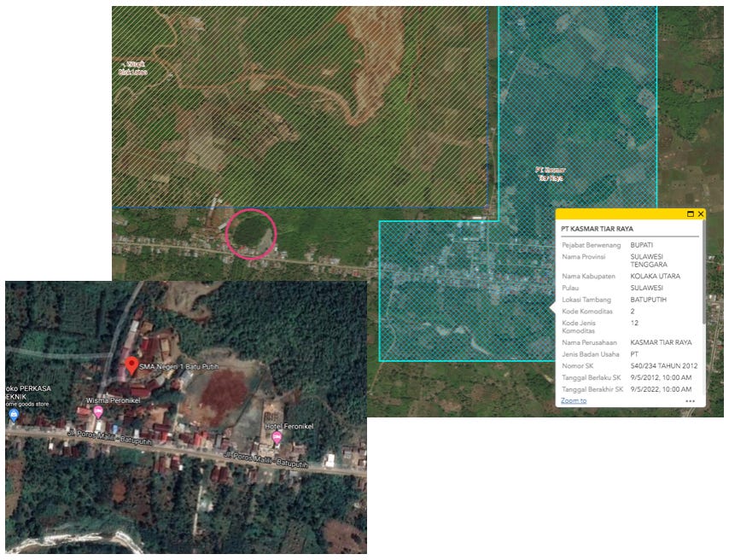Click the red pin on SMA Negeri 1

tap(131, 366)
